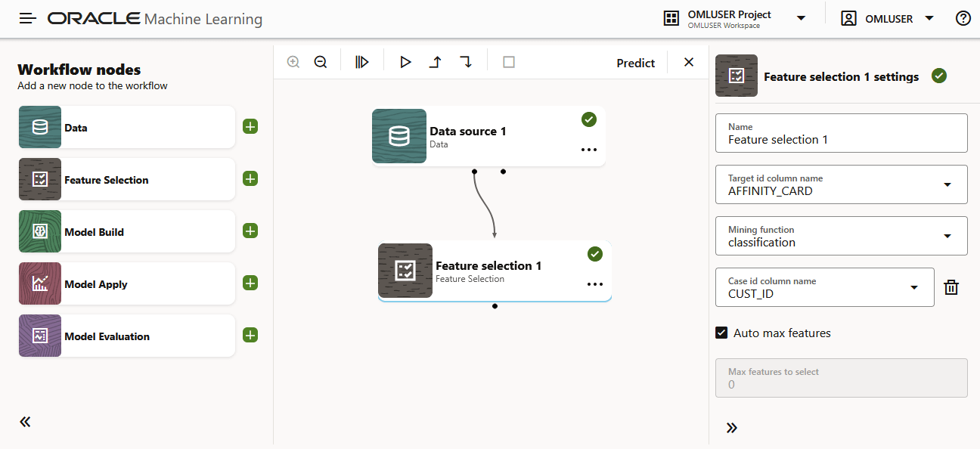Click the Model Apply workflow node card
Viewport: 980px width, 449px height.
127,283
